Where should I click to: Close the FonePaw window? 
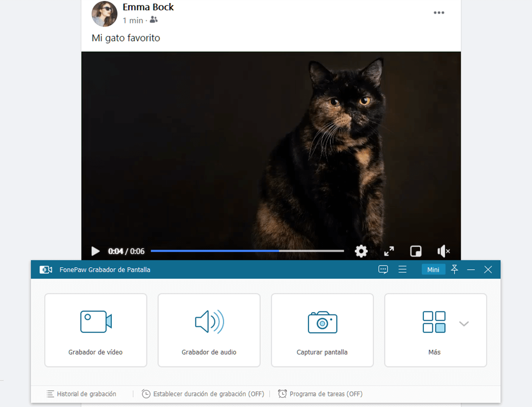(488, 270)
